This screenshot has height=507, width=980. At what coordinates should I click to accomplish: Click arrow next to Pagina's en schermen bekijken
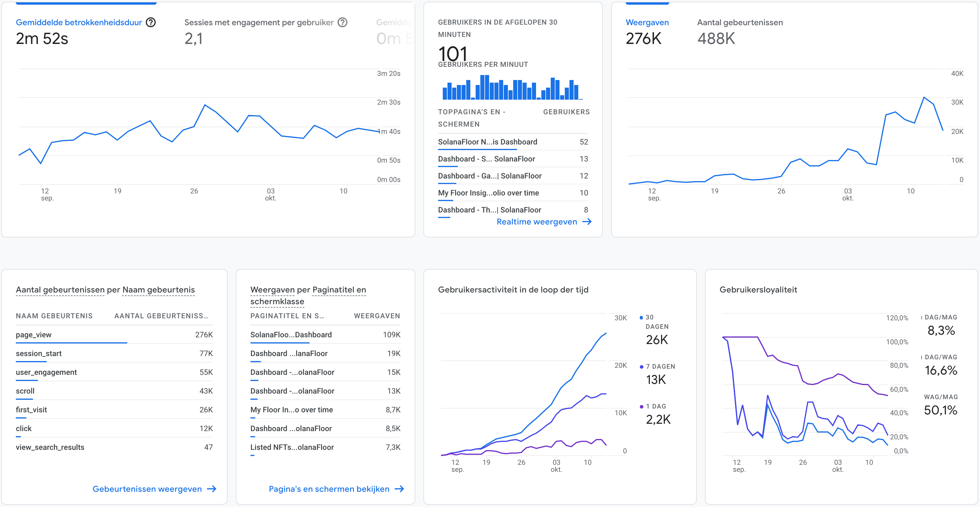(x=399, y=489)
